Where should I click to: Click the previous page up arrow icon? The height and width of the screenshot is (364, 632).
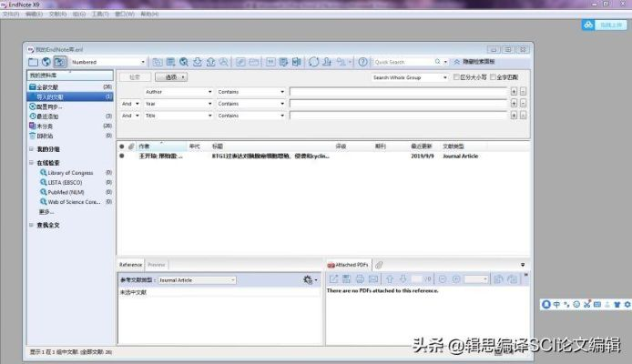[x=390, y=279]
